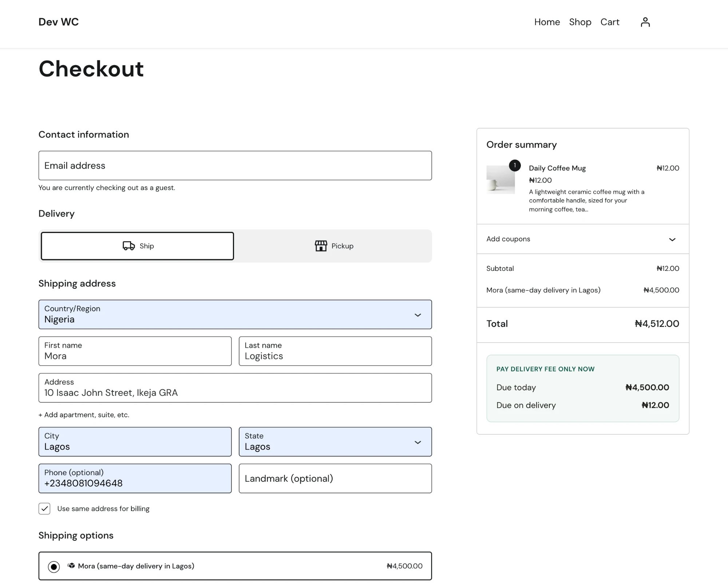Select the Ship delivery tab
This screenshot has height=588, width=728.
pos(137,246)
